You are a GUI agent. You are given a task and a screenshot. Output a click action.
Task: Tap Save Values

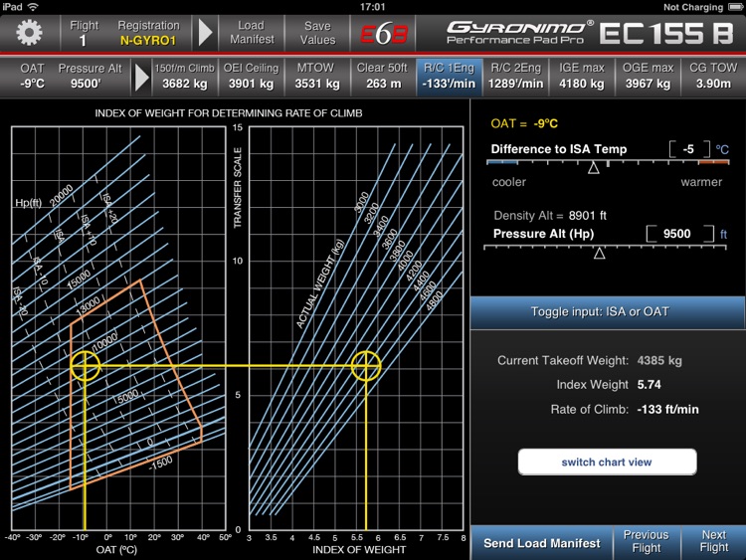click(318, 33)
